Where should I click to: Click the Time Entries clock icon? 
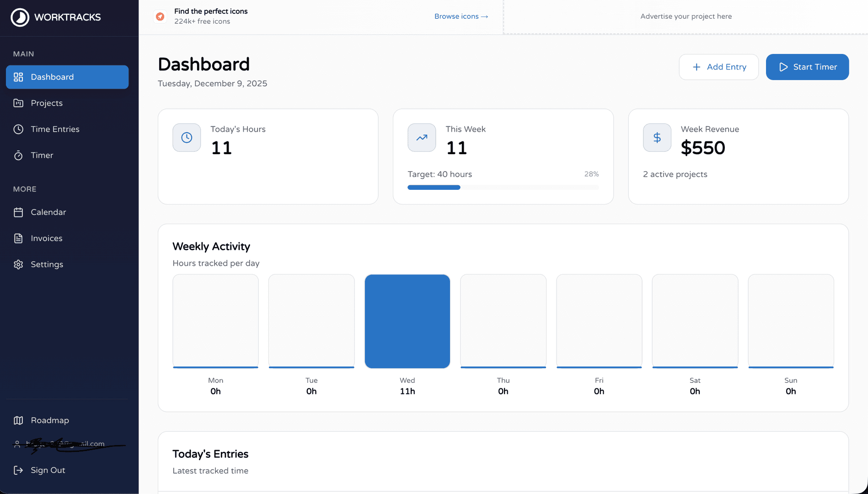pyautogui.click(x=18, y=129)
